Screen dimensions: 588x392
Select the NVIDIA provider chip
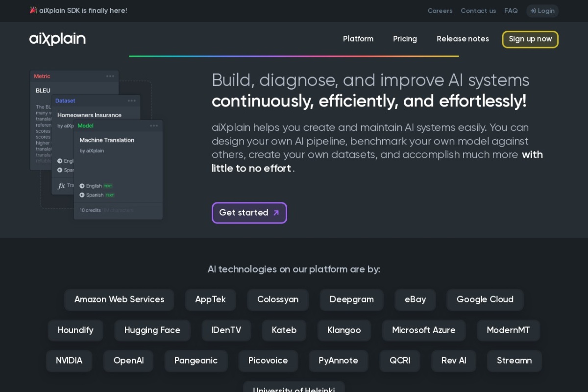click(x=69, y=361)
